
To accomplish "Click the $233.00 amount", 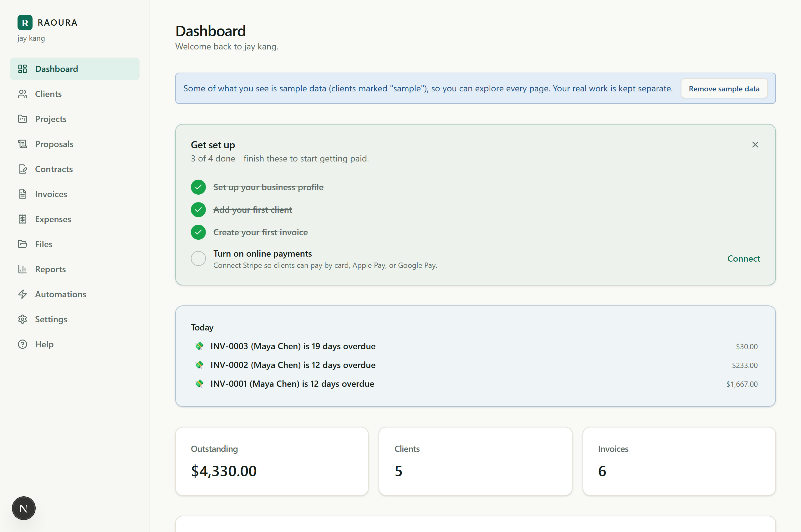I will [x=745, y=366].
